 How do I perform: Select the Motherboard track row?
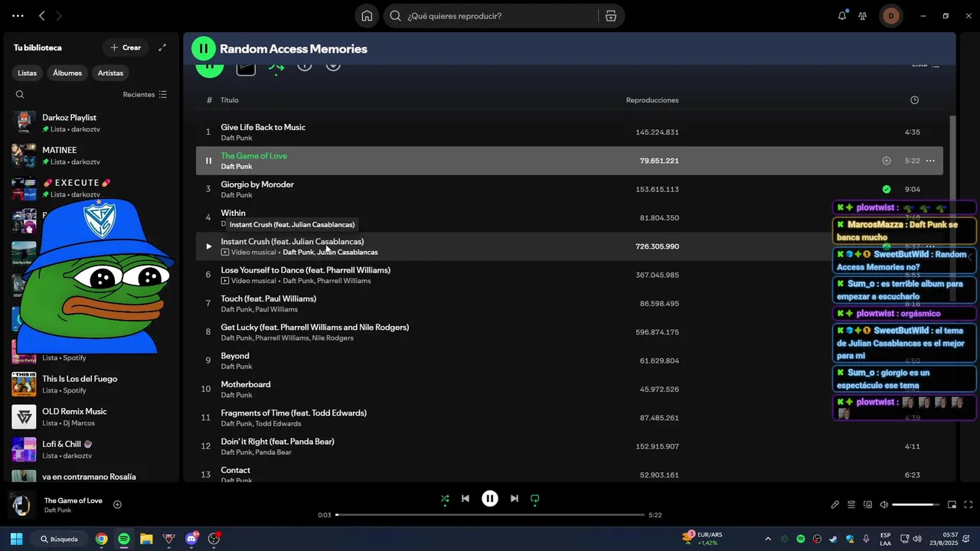pyautogui.click(x=569, y=389)
